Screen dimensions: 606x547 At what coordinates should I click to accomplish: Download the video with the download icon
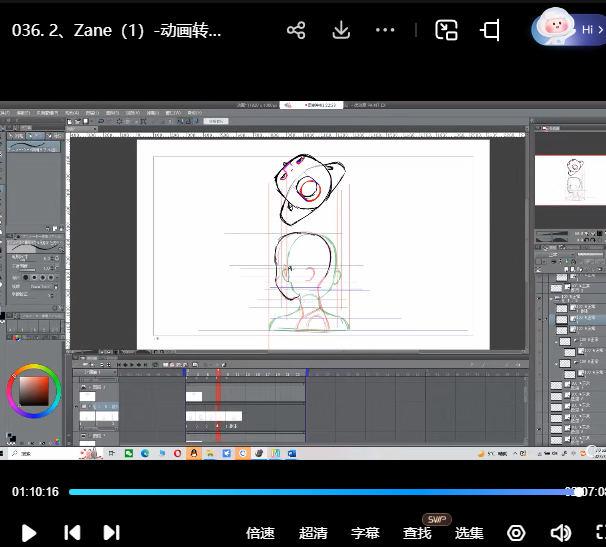pyautogui.click(x=341, y=30)
